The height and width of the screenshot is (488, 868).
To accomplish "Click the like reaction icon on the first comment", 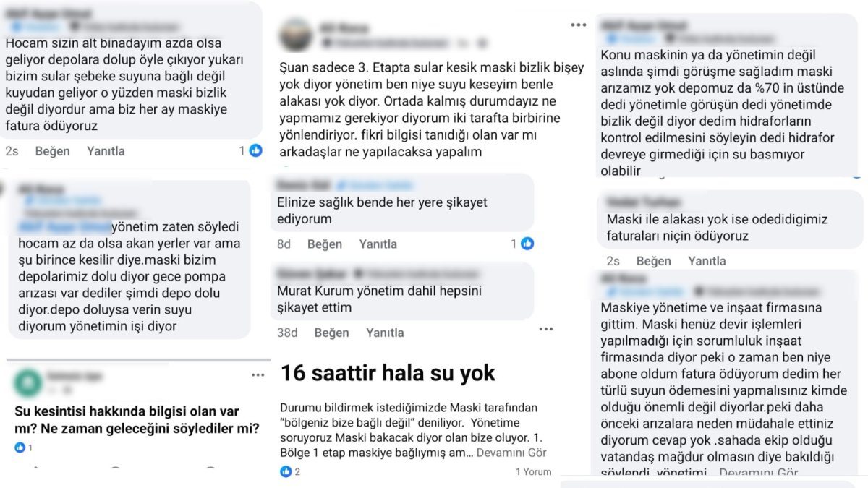I will (255, 150).
